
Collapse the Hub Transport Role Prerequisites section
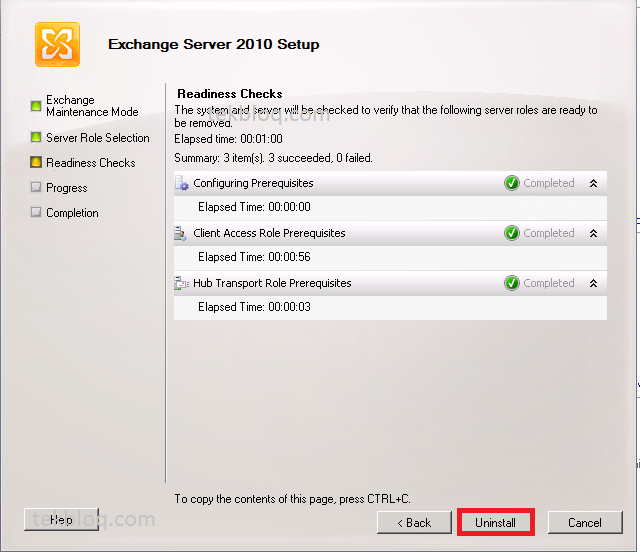[593, 283]
